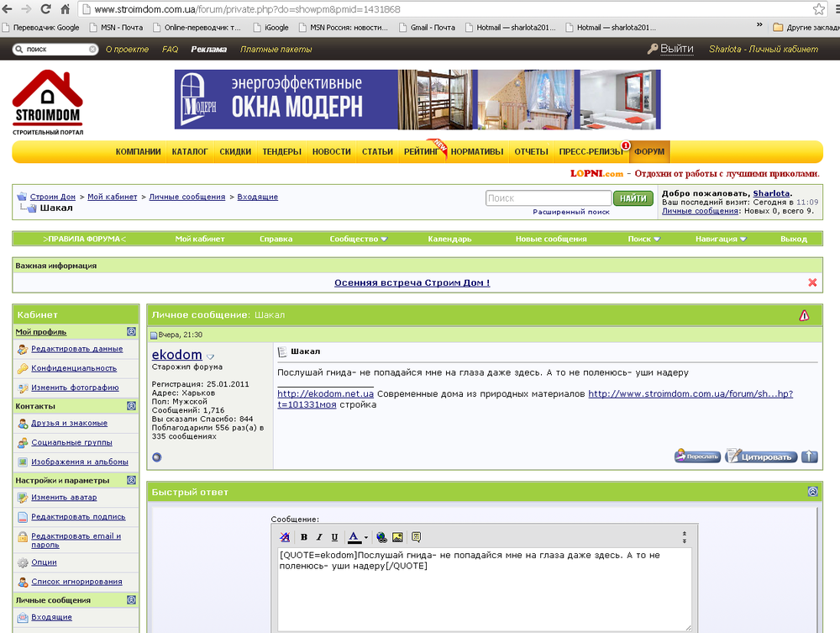840x633 pixels.
Task: Toggle italic formatting in quick reply editor
Action: (x=319, y=537)
